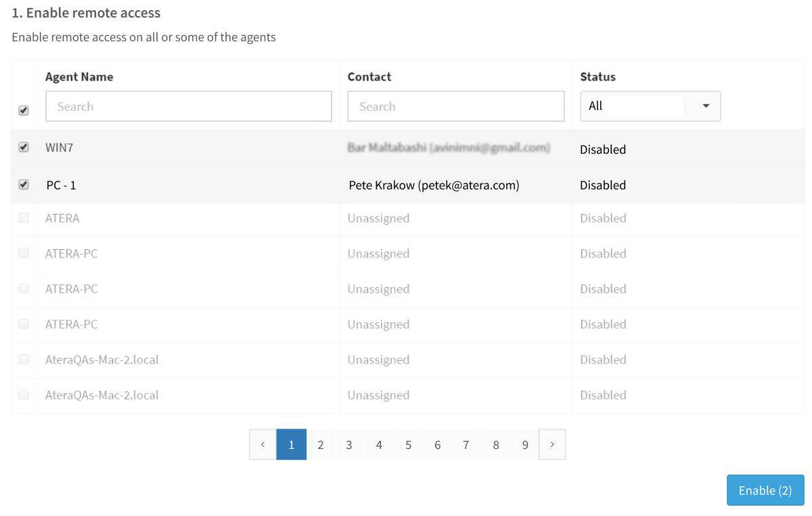Uncheck the WIN7 agent checkbox

tap(24, 147)
